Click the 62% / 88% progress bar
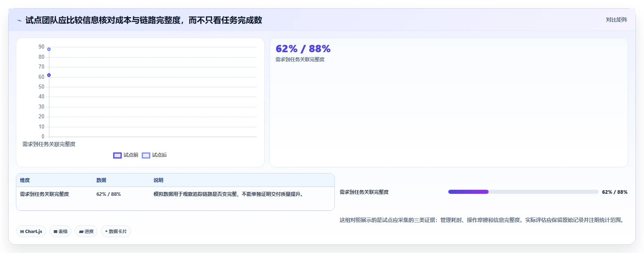This screenshot has width=644, height=253. pos(523,192)
